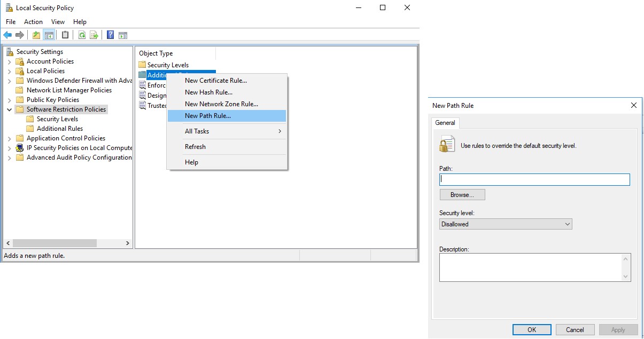Toggle the Show/Hide Action Pane icon
The image size is (644, 339).
coord(123,35)
